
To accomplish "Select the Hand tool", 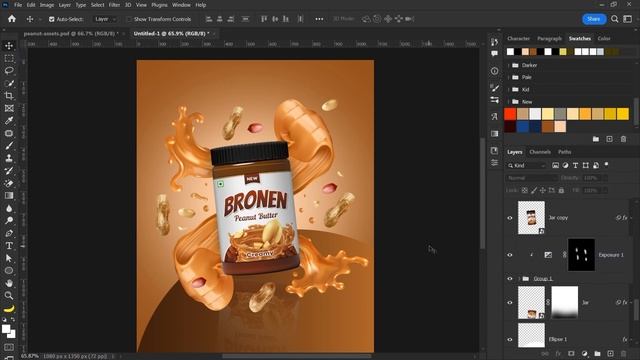I will click(9, 283).
